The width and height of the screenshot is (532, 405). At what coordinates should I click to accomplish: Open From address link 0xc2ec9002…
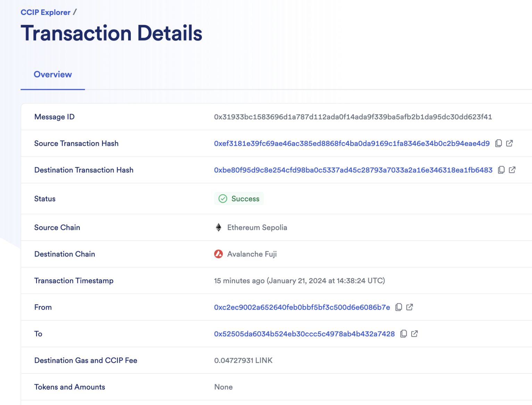point(302,308)
